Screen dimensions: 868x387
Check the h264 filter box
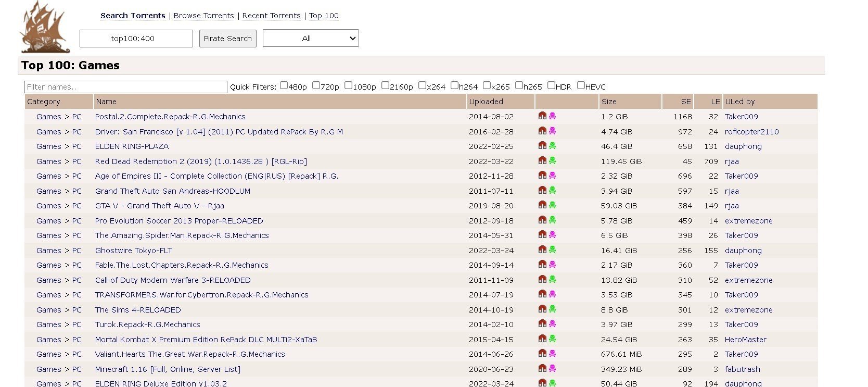(454, 85)
